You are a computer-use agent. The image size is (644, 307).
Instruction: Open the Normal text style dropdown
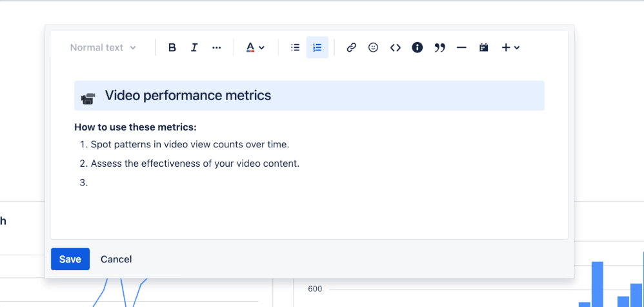coord(103,47)
